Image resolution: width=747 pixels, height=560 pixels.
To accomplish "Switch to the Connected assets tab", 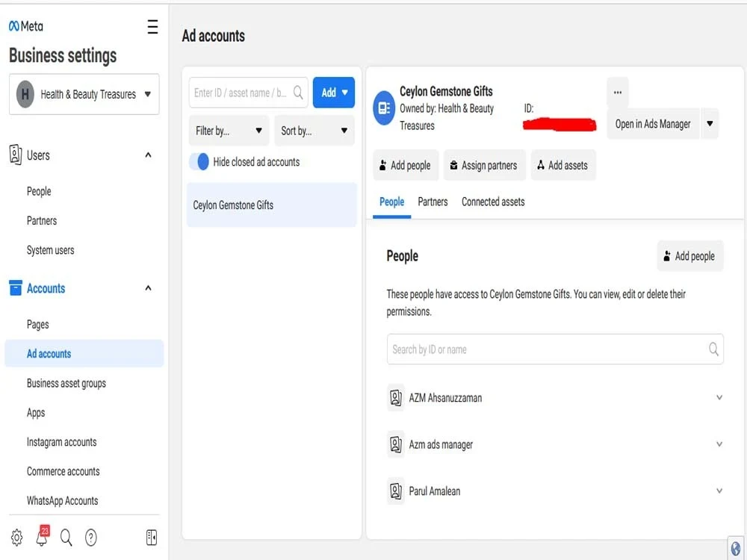I will pos(493,202).
